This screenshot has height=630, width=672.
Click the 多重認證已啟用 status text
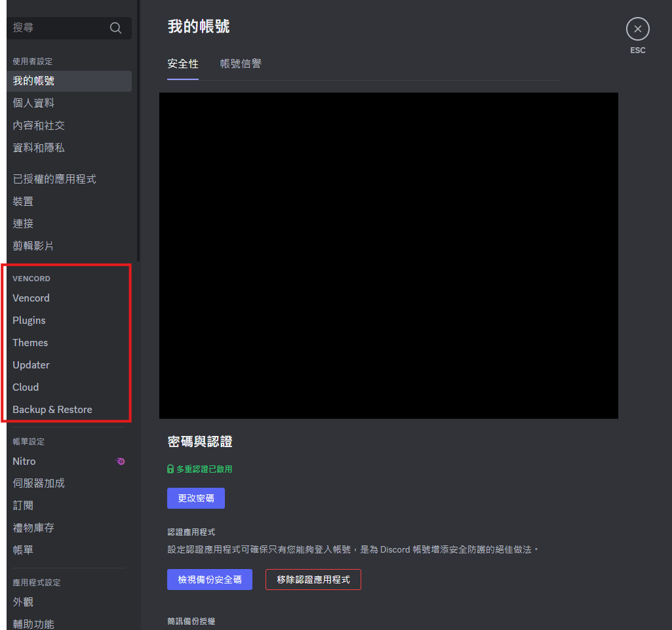[204, 469]
